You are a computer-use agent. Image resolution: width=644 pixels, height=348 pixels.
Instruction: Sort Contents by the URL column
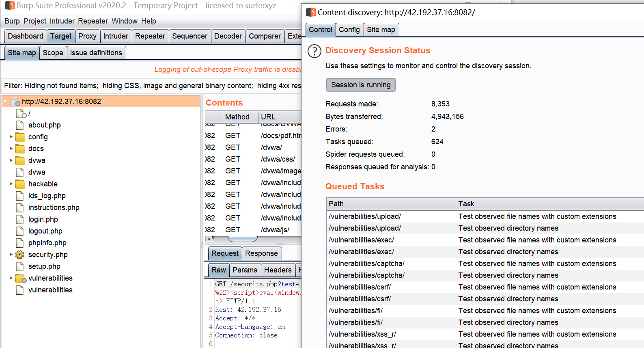280,117
